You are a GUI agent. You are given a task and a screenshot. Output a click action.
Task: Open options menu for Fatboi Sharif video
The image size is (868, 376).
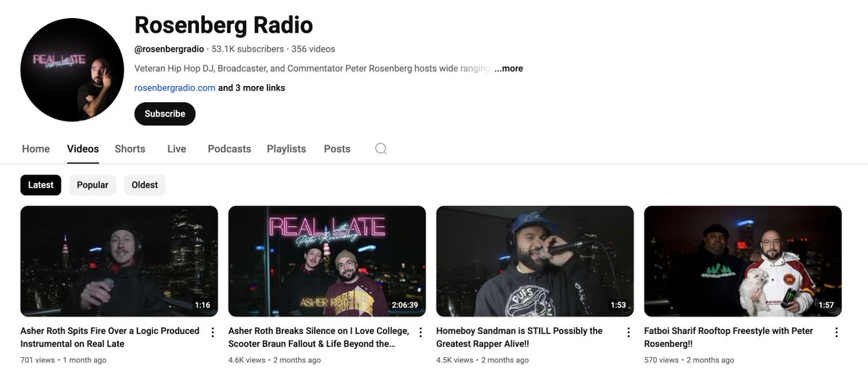click(x=836, y=333)
